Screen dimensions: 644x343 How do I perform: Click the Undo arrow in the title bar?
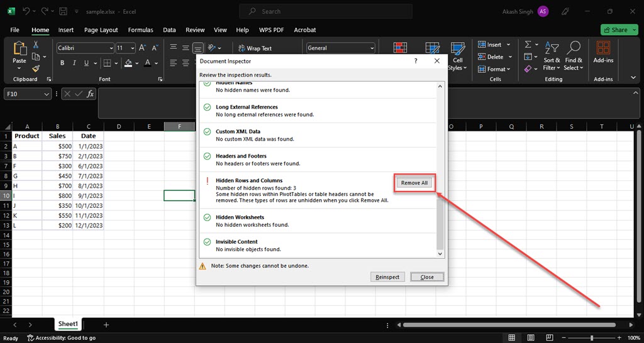(x=26, y=11)
